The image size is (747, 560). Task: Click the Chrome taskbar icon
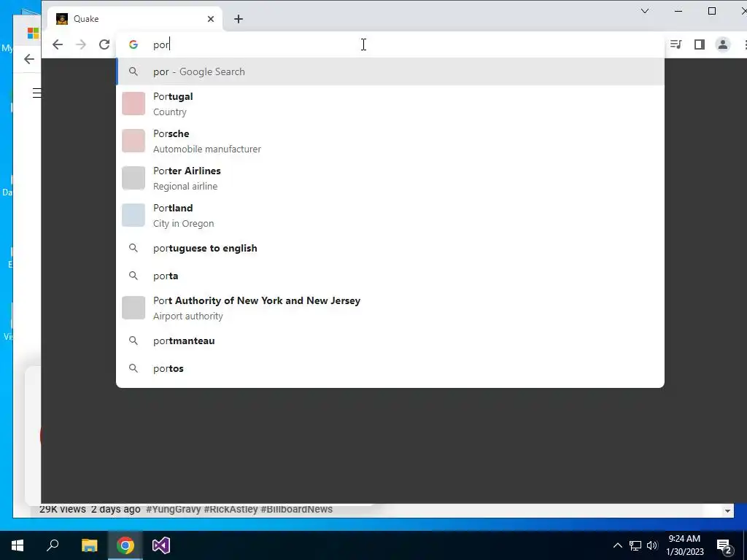(125, 545)
